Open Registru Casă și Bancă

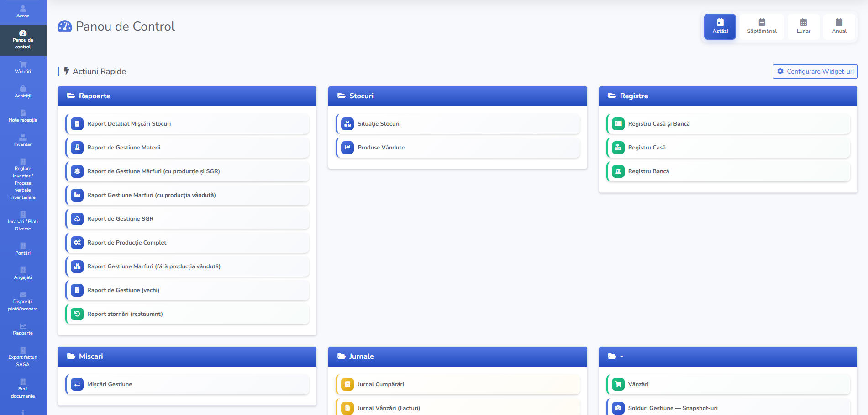[x=728, y=124]
